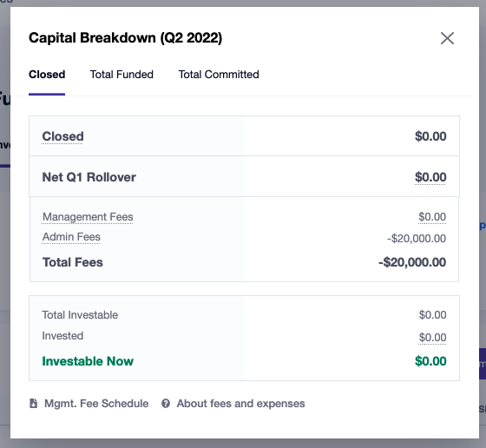Click the green Investable Now label
The image size is (486, 448).
pos(88,361)
